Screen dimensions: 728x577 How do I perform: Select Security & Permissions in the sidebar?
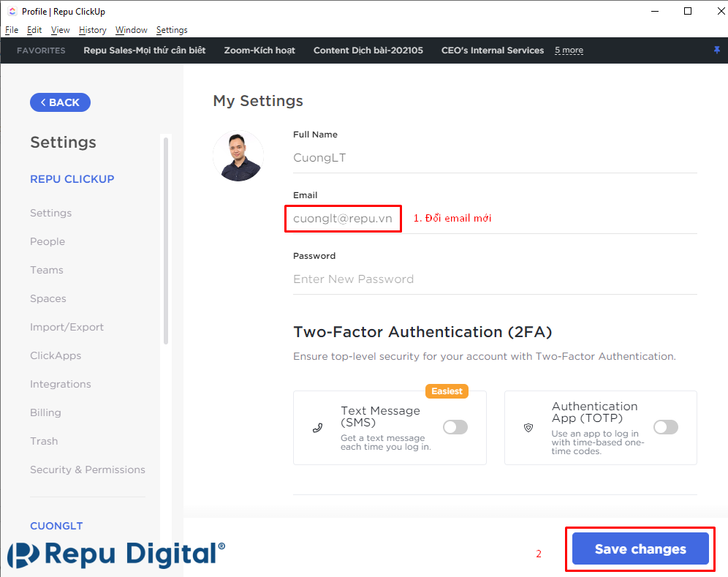[88, 469]
